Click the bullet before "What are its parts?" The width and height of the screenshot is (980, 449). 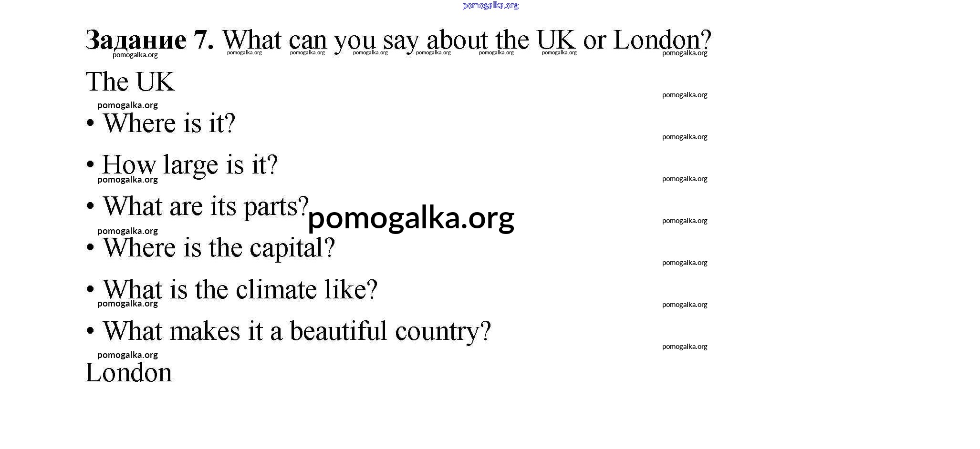(x=90, y=206)
